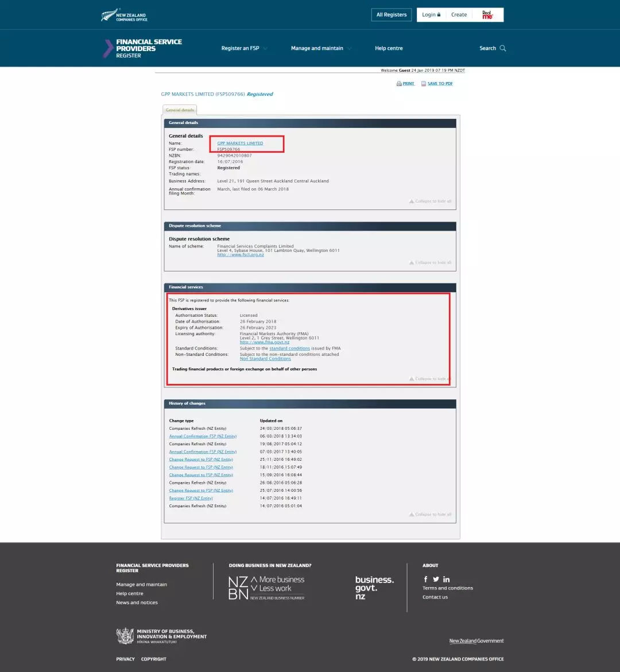
Task: Open the GPP MARKETS LIMITED name link
Action: 240,143
